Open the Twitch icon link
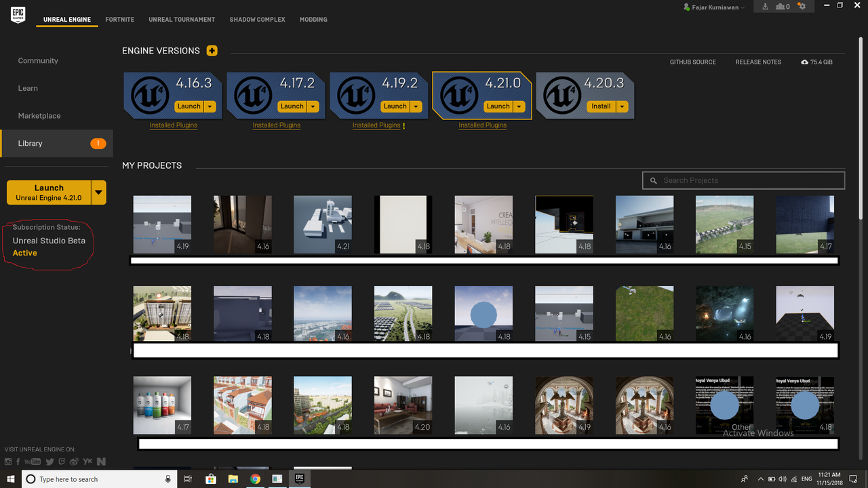868x488 pixels. [x=62, y=462]
